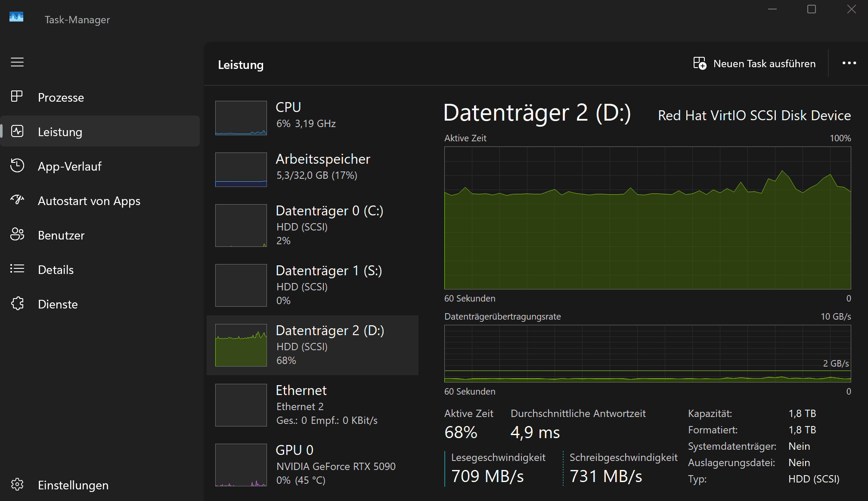Screen dimensions: 868x501
Task: Toggle the hamburger navigation menu
Action: (x=17, y=62)
